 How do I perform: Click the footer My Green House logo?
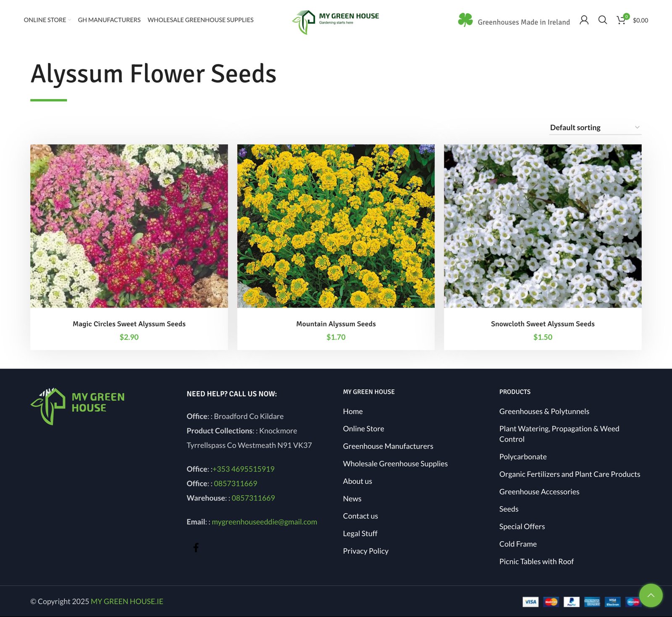pyautogui.click(x=78, y=406)
